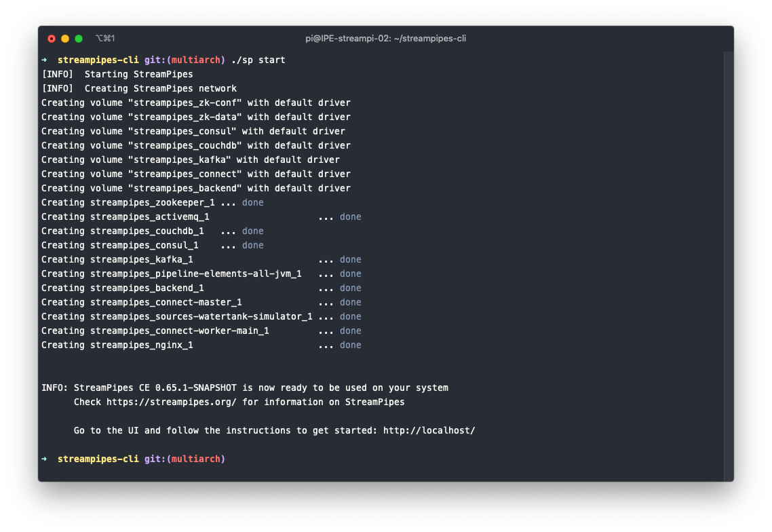772x532 pixels.
Task: Maximize the terminal using green button
Action: click(79, 39)
